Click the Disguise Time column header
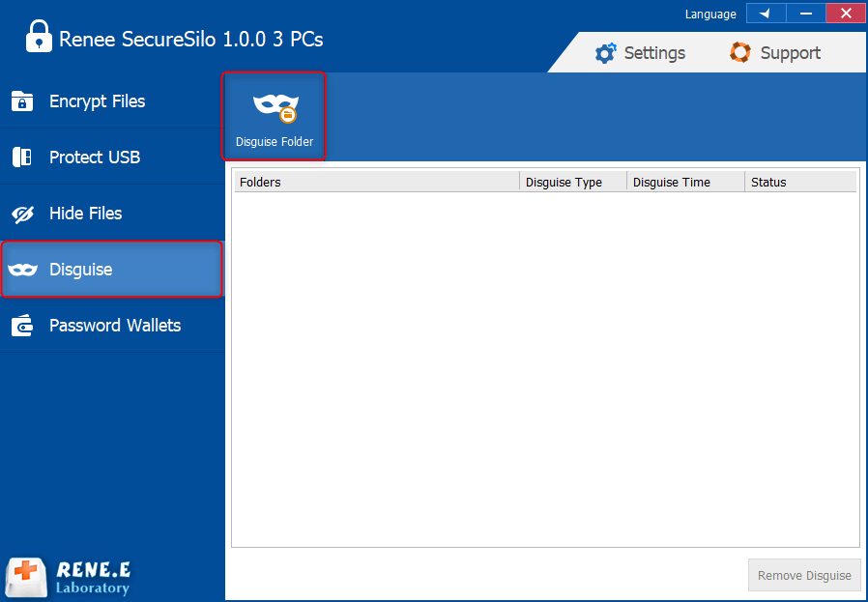Screen dimensions: 868x602 click(684, 182)
